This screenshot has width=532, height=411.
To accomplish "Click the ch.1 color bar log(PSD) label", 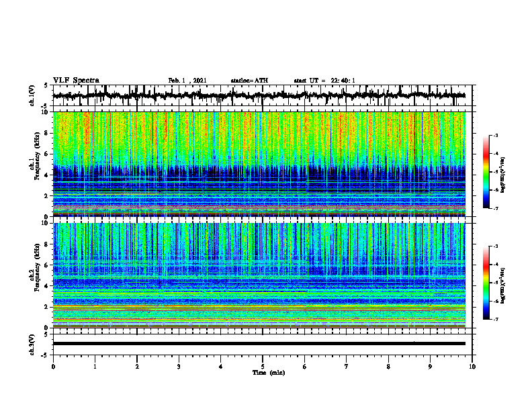I will (x=503, y=175).
